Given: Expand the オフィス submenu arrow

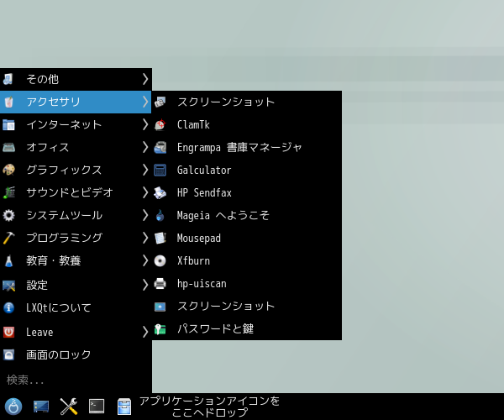Looking at the screenshot, I should pos(145,147).
